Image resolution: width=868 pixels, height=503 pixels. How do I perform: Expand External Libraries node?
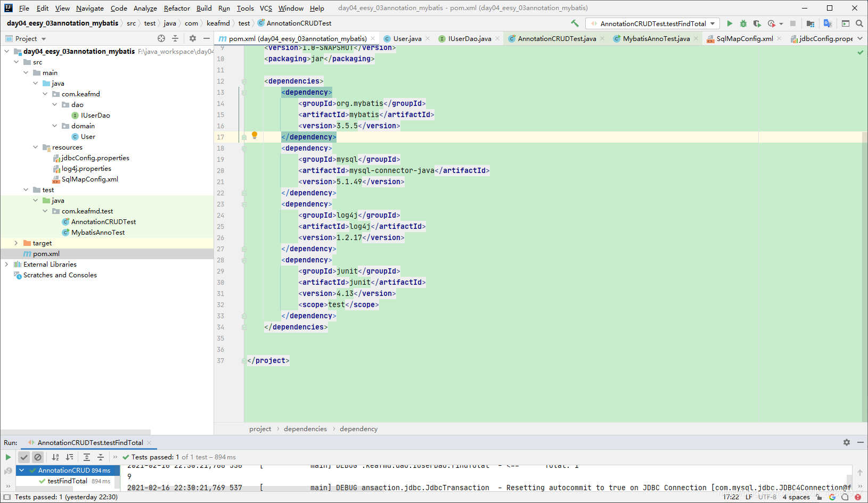[x=6, y=265]
